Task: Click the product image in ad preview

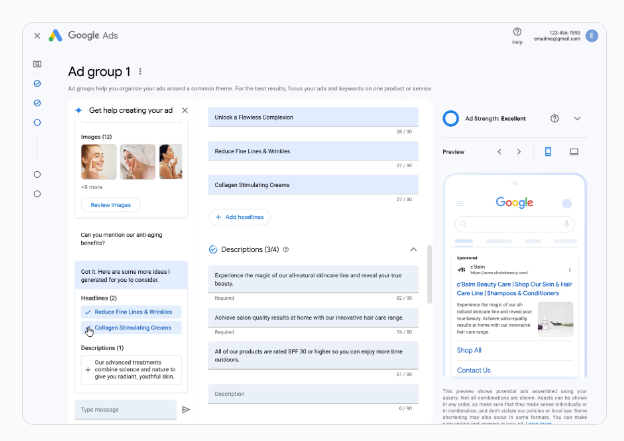Action: coord(556,319)
